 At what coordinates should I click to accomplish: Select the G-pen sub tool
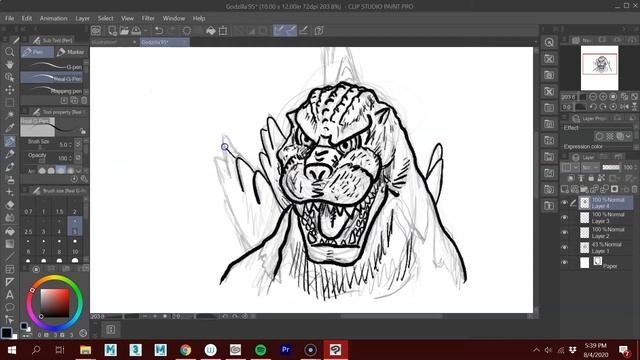(52, 66)
